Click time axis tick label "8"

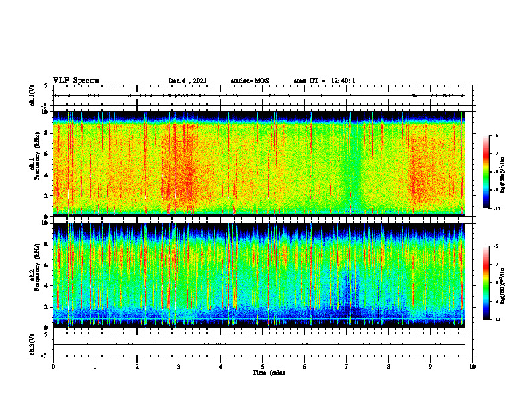tap(388, 367)
